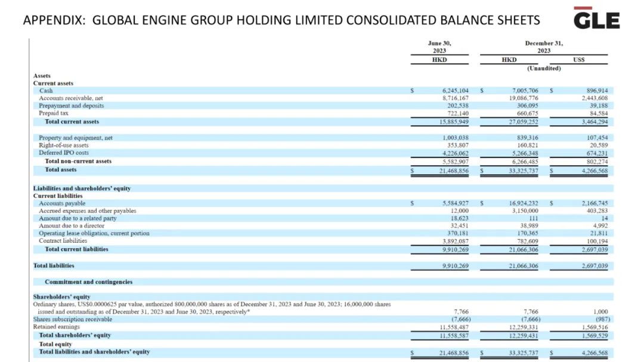Image resolution: width=644 pixels, height=362 pixels.
Task: Select the 'Prepayment and deposits' row label
Action: click(72, 106)
